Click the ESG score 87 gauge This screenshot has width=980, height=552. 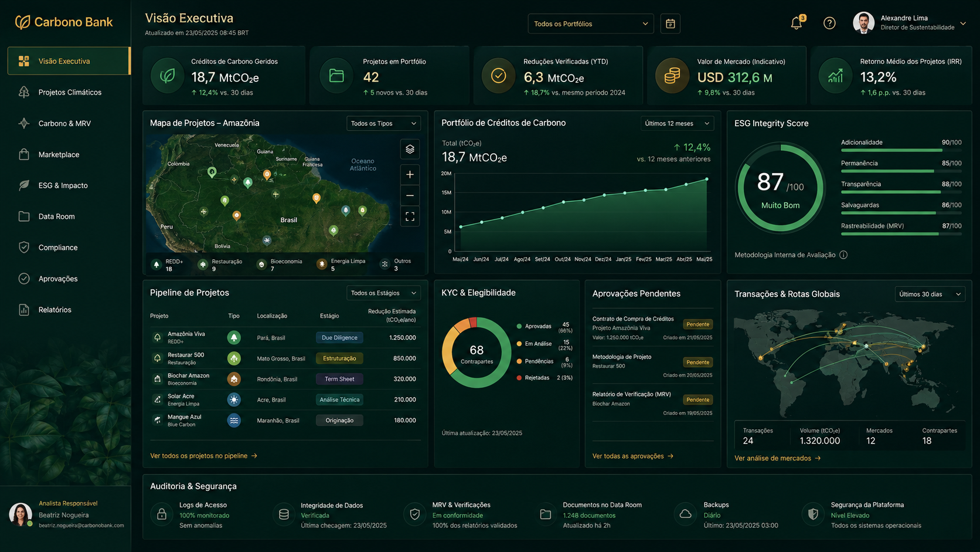pos(780,188)
